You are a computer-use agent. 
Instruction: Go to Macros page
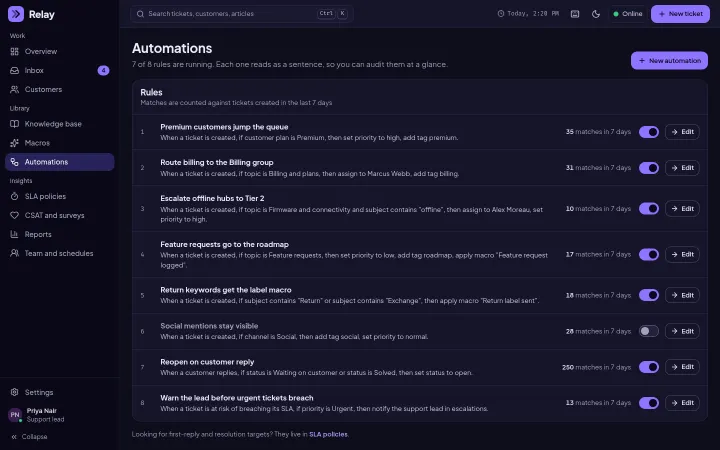(x=60, y=143)
